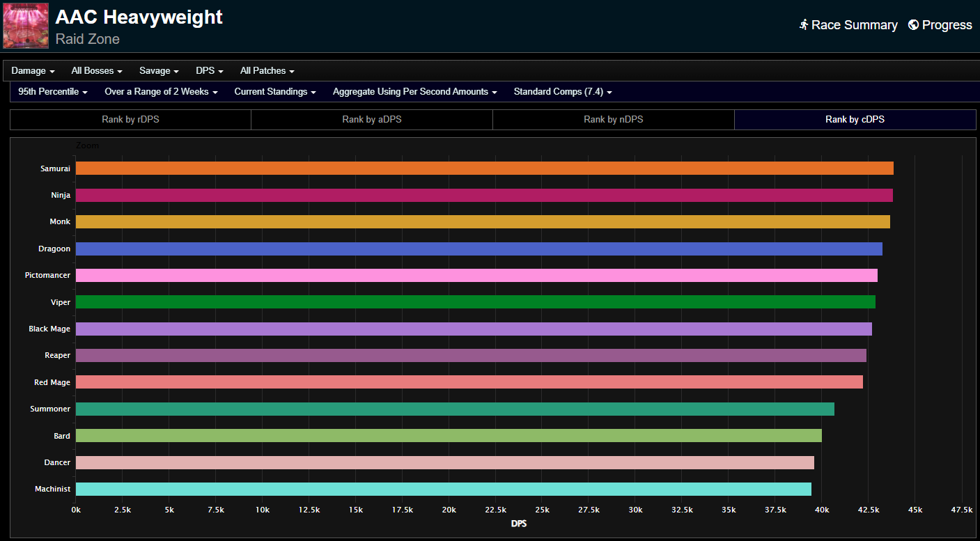
Task: Click the gold Monk bar
Action: coord(483,221)
